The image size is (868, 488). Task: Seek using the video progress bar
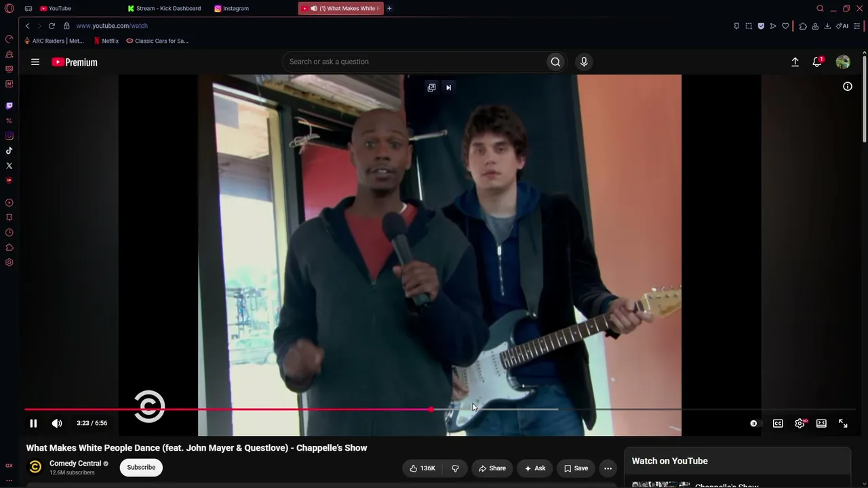click(440, 409)
